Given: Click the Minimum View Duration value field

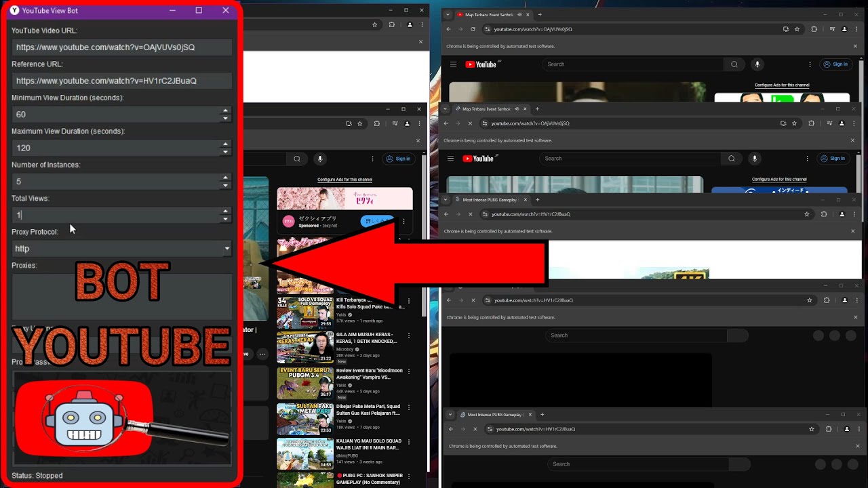Looking at the screenshot, I should 116,115.
